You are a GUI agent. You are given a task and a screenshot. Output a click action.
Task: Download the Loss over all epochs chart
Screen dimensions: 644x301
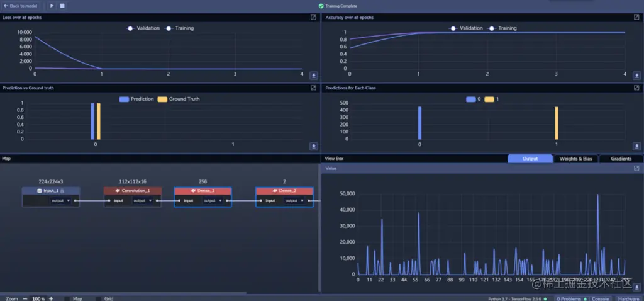[314, 76]
